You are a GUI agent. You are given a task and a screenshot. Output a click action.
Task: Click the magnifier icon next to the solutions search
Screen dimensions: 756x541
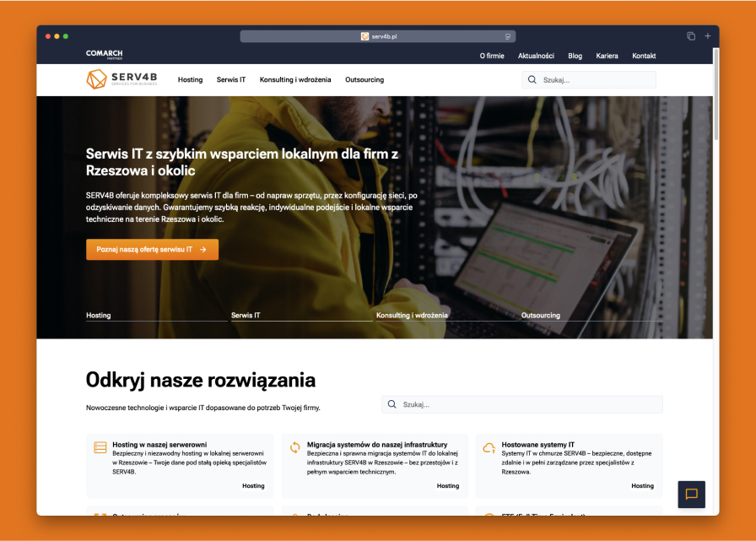tap(391, 404)
